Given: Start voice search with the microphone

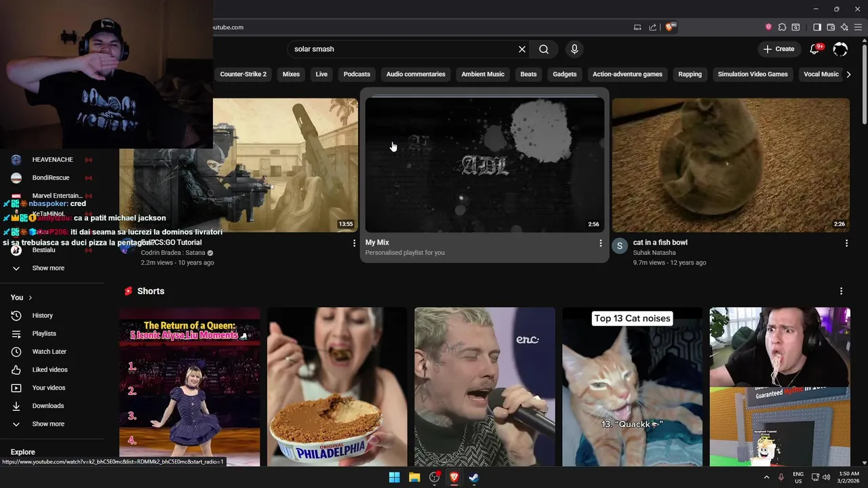Looking at the screenshot, I should [x=574, y=49].
